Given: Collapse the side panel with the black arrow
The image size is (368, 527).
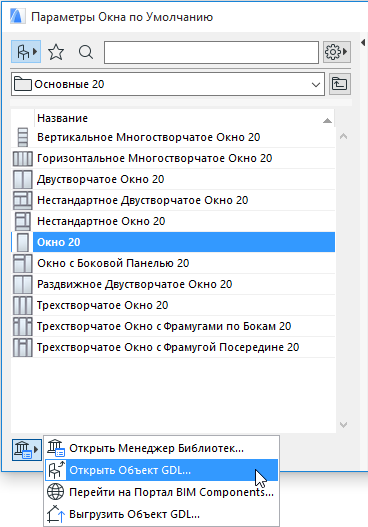Looking at the screenshot, I should pos(363,43).
